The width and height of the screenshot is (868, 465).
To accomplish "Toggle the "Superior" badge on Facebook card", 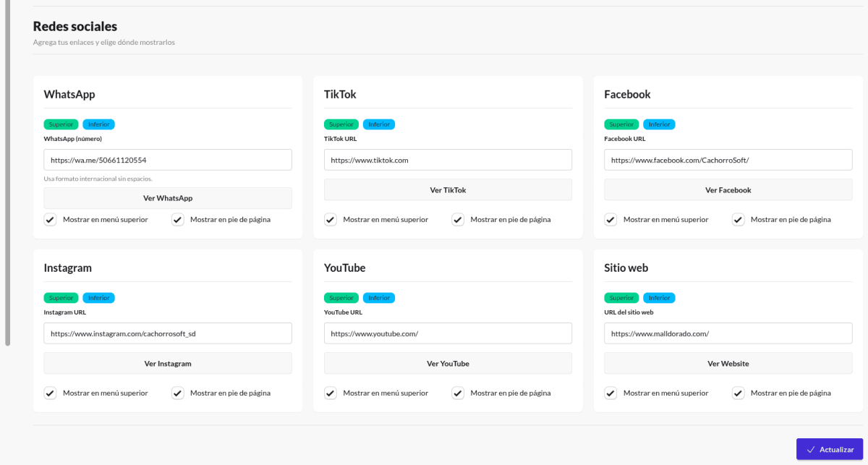I will tap(621, 124).
